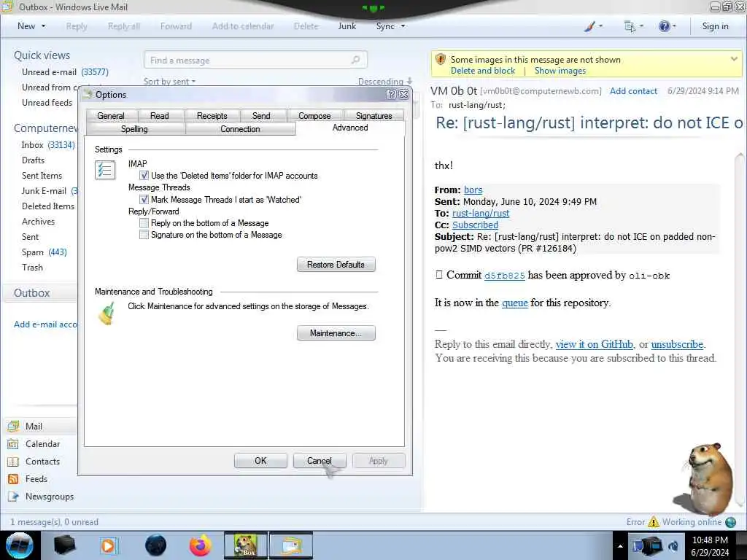Open the Sync dropdown arrow

403,26
